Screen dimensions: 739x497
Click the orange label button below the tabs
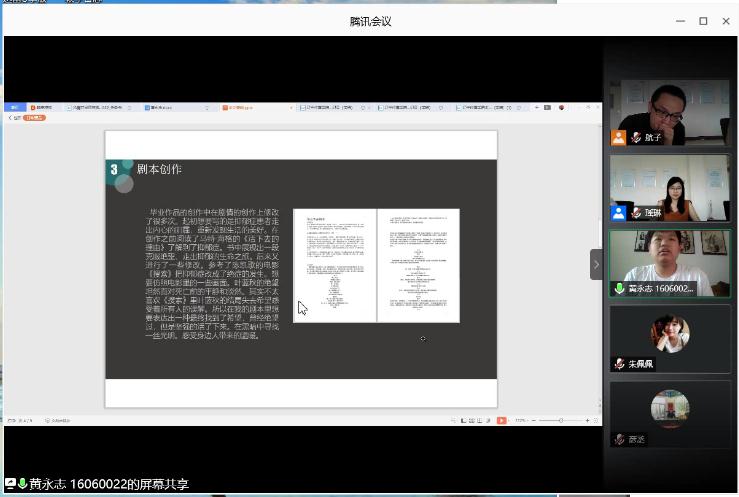35,118
